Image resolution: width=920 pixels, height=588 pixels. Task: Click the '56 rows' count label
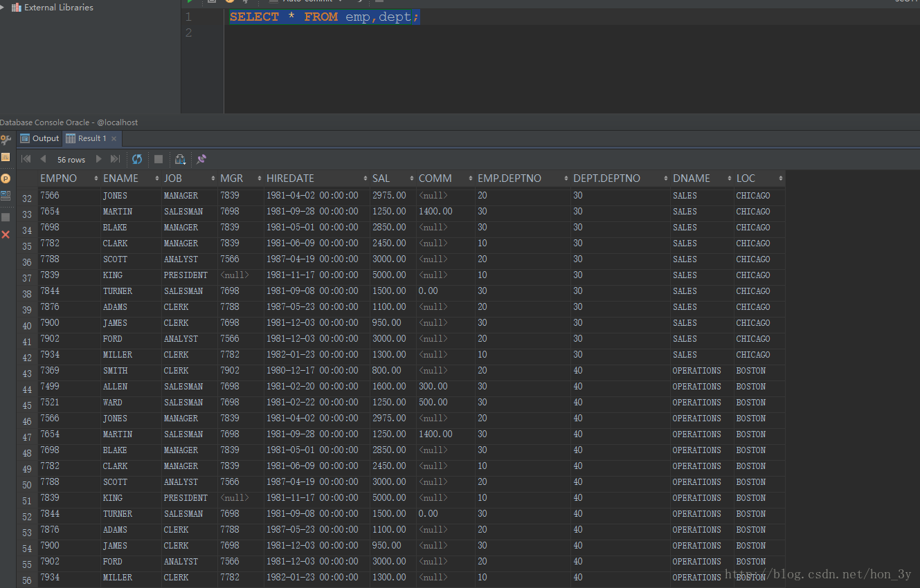pyautogui.click(x=71, y=160)
